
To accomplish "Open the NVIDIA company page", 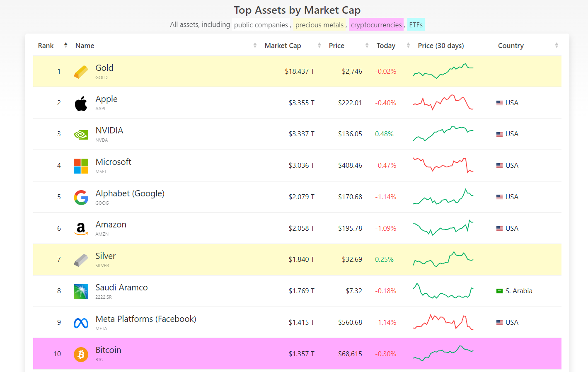I will (109, 130).
